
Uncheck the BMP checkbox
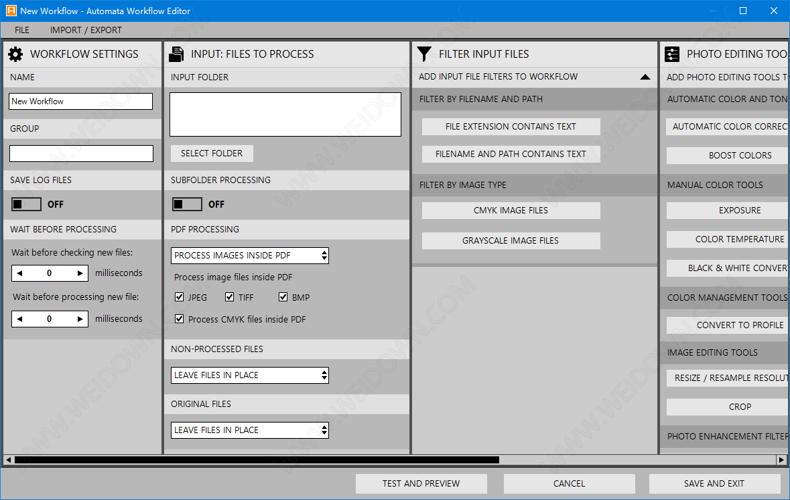tap(283, 297)
